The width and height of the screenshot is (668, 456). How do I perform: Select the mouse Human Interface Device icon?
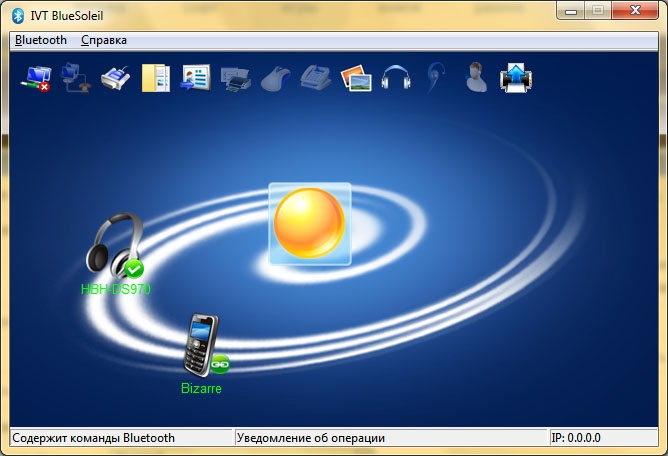275,77
